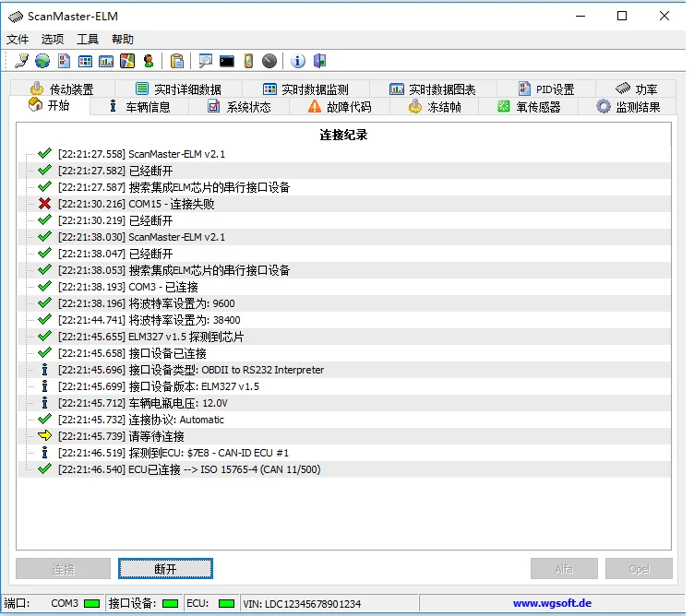Select the ECU已连接 ISO 15765-4 row
This screenshot has height=616, width=694.
pyautogui.click(x=344, y=469)
